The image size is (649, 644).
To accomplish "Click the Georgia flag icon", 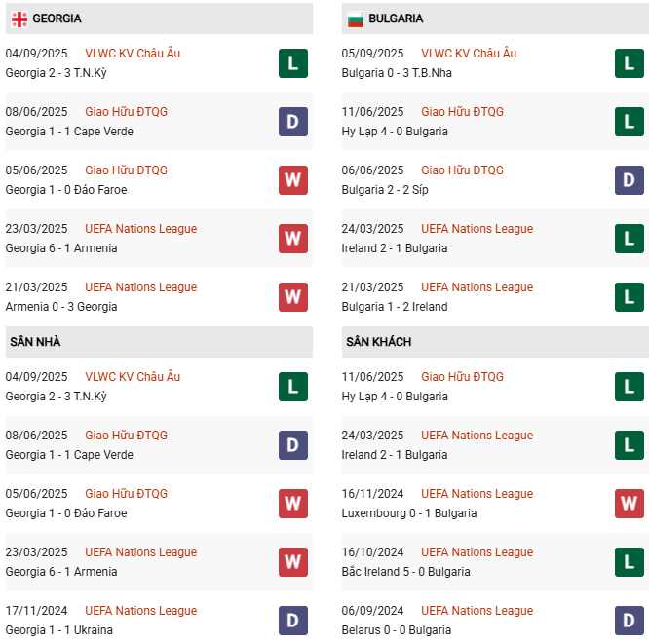I will pyautogui.click(x=19, y=19).
